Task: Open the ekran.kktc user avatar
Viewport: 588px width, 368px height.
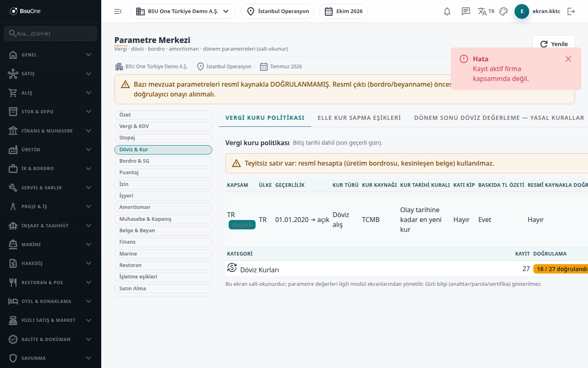Action: tap(522, 11)
